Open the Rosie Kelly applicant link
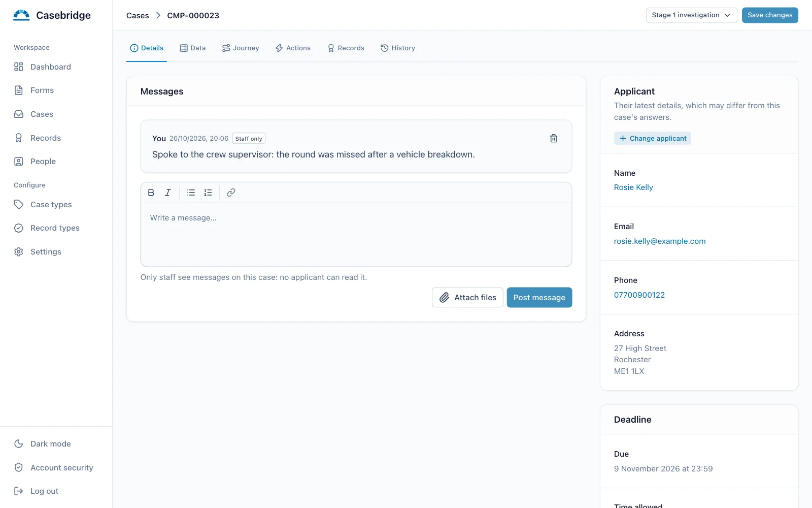The height and width of the screenshot is (508, 812). pos(633,187)
